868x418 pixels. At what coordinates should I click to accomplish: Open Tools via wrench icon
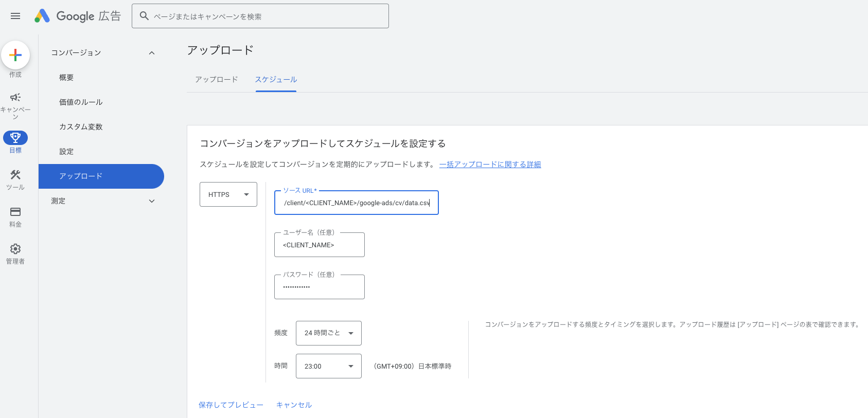point(15,175)
